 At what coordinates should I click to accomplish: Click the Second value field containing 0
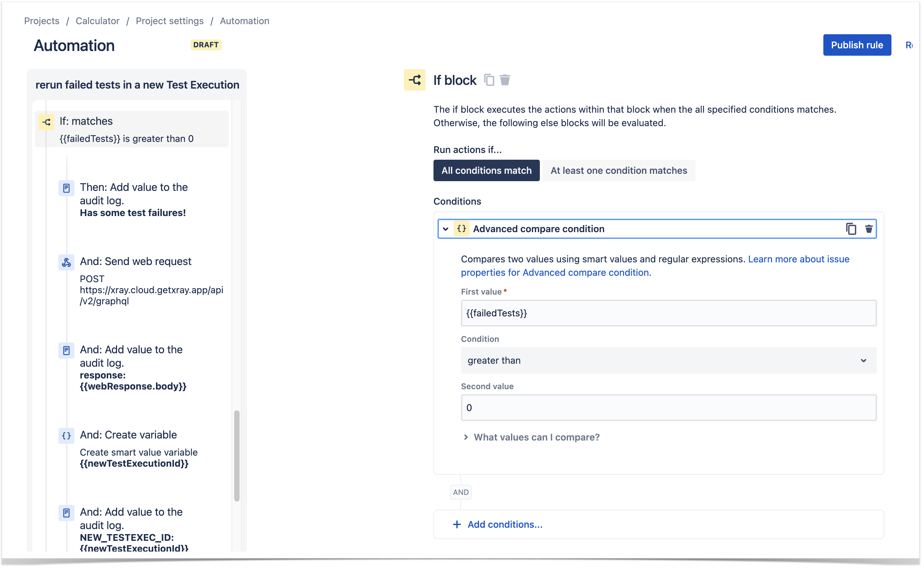pos(669,408)
